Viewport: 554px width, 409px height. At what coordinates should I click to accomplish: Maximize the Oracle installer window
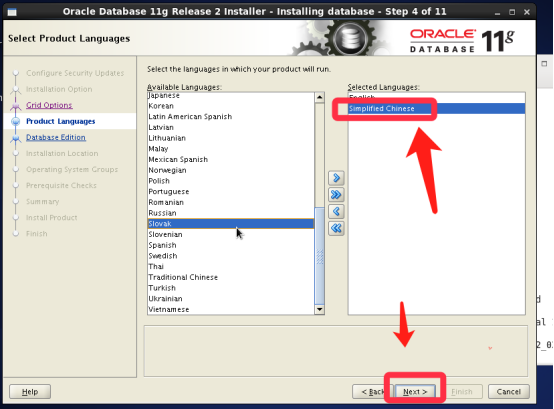coord(512,12)
